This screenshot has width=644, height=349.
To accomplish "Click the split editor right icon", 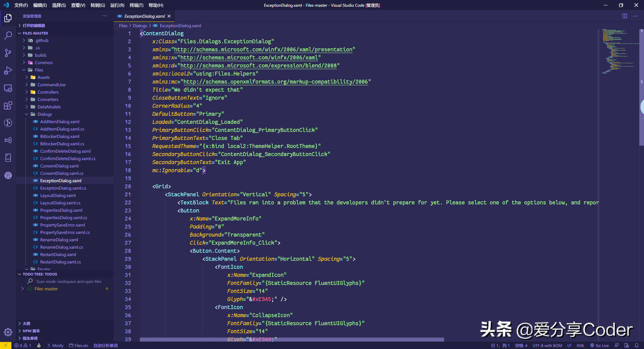I will pyautogui.click(x=625, y=16).
